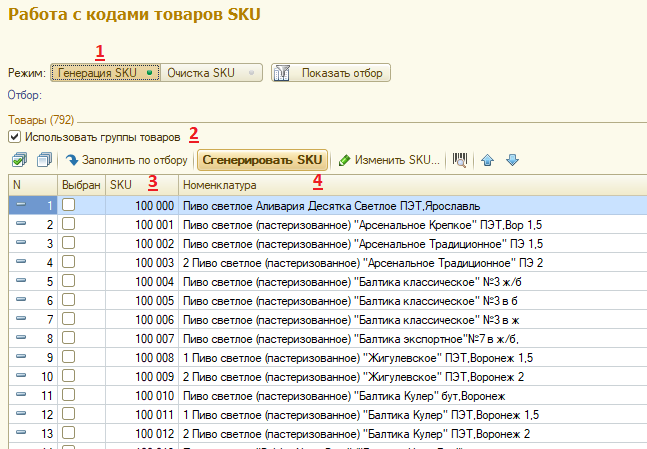Image resolution: width=647 pixels, height=449 pixels.
Task: Switch to Очистка SKU mode
Action: tap(211, 73)
